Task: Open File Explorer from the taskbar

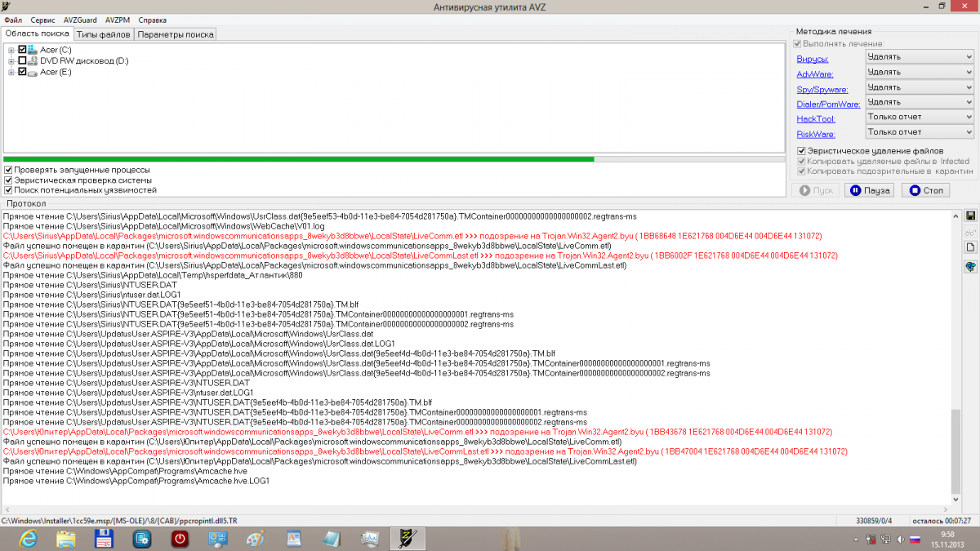Action: pos(66,539)
